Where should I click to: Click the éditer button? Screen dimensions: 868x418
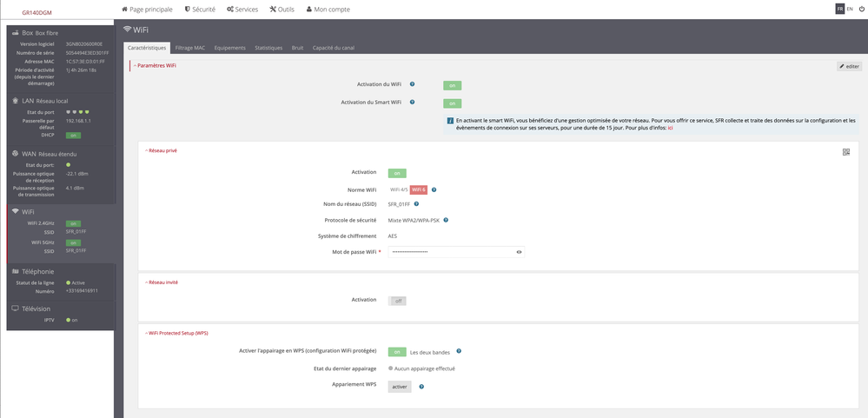pos(849,66)
